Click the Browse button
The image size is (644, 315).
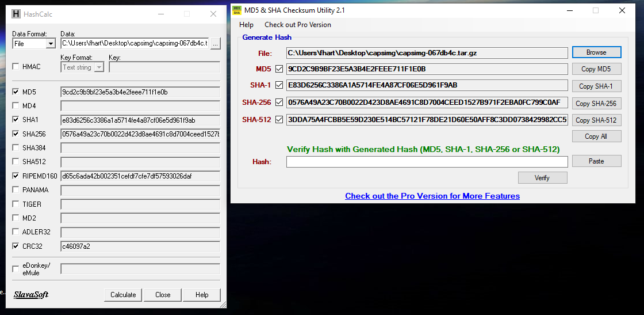pos(596,52)
